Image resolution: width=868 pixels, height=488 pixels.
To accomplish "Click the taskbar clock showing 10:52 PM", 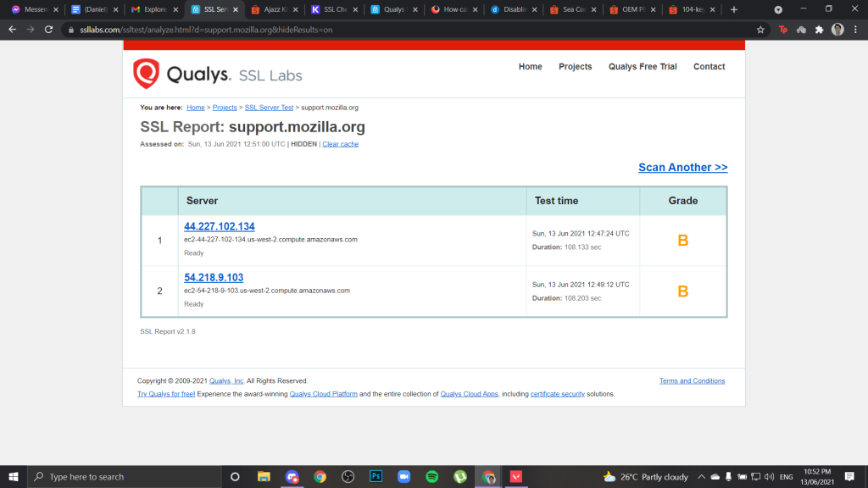I will click(817, 476).
